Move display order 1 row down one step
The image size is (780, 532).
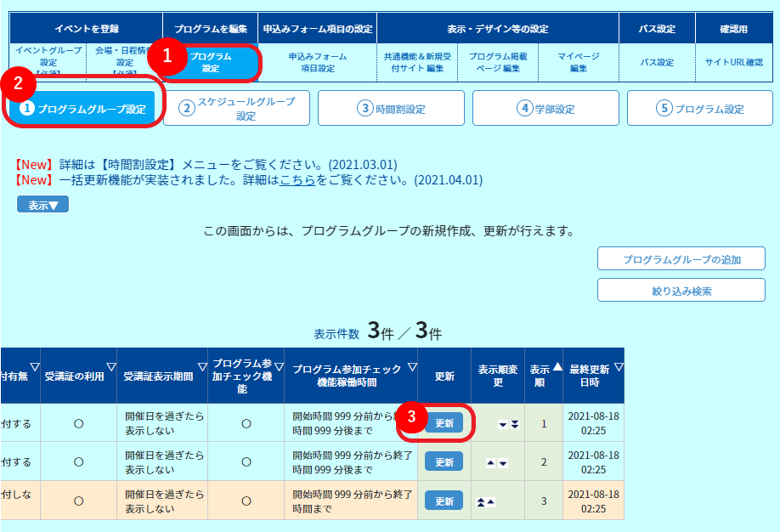[x=503, y=424]
